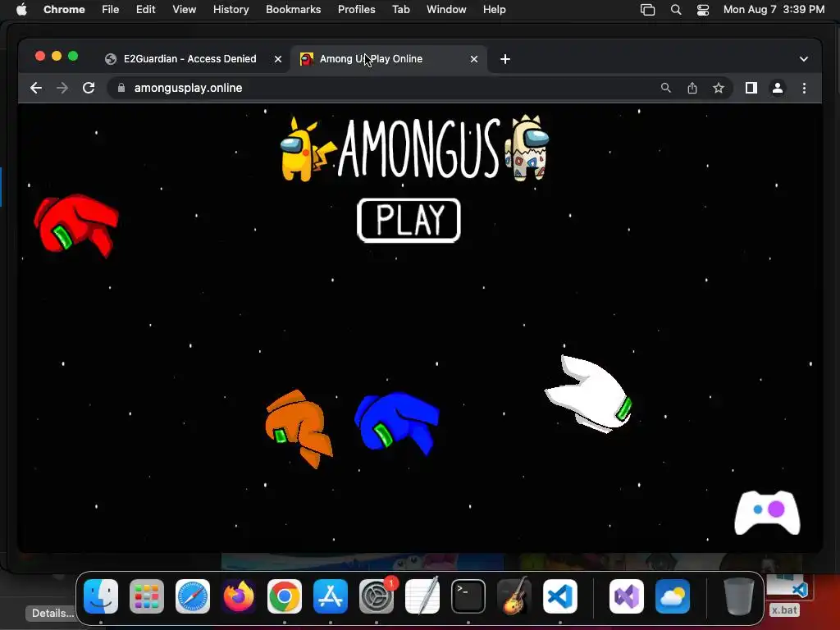This screenshot has width=840, height=630.
Task: Open the Profiles menu
Action: tap(357, 10)
